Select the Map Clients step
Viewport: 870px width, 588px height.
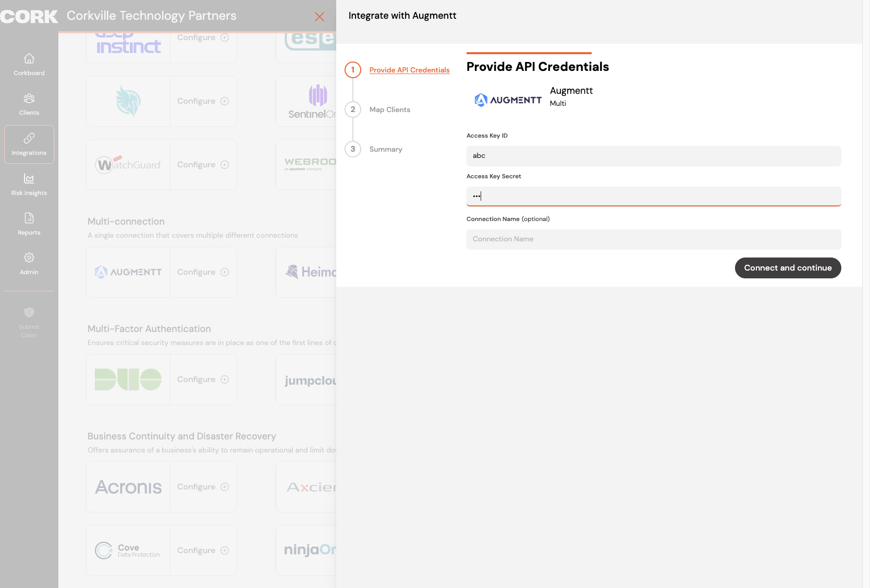(390, 109)
